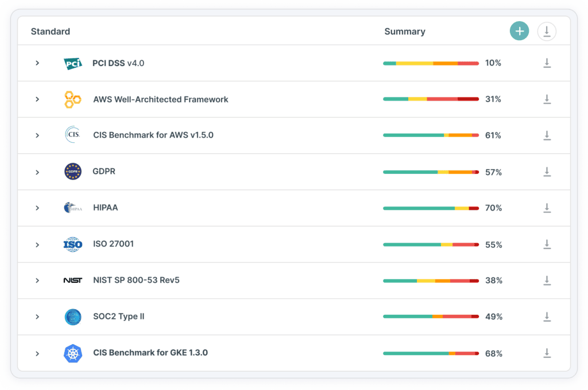Click the ISO globe logo icon
This screenshot has height=390, width=588.
pos(73,244)
